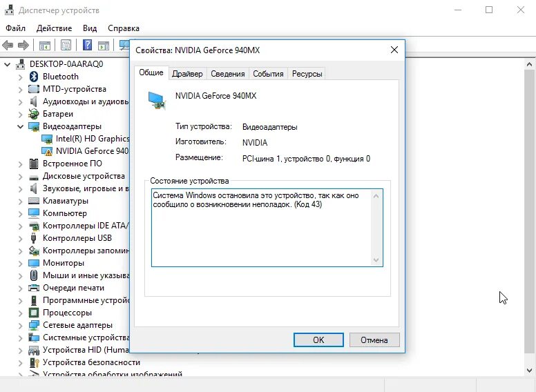The image size is (536, 392).
Task: Click the DESKTOP-0AARAQ0 computer icon
Action: 21,64
